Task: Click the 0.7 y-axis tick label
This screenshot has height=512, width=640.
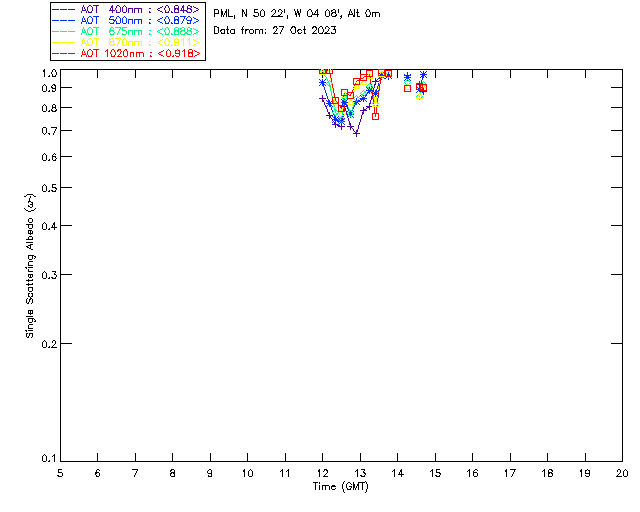Action: click(x=49, y=131)
